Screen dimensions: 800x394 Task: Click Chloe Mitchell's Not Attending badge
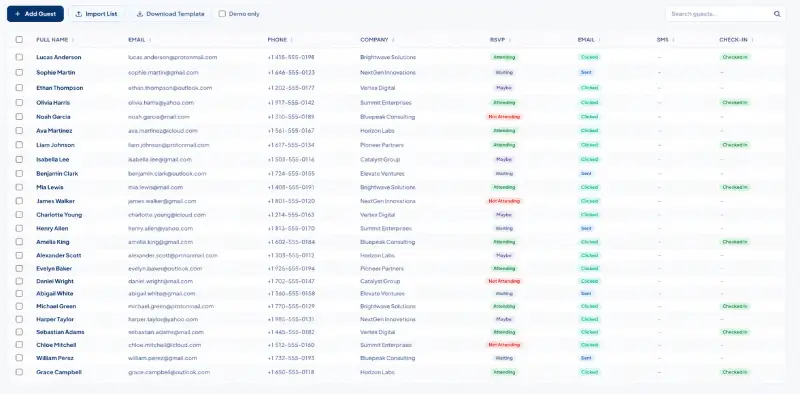(x=504, y=345)
